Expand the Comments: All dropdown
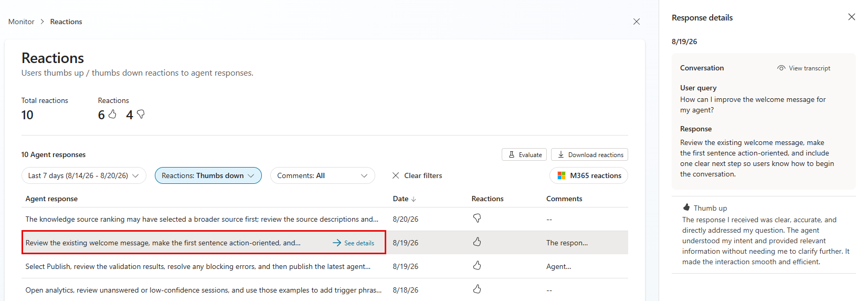868x301 pixels. 323,175
